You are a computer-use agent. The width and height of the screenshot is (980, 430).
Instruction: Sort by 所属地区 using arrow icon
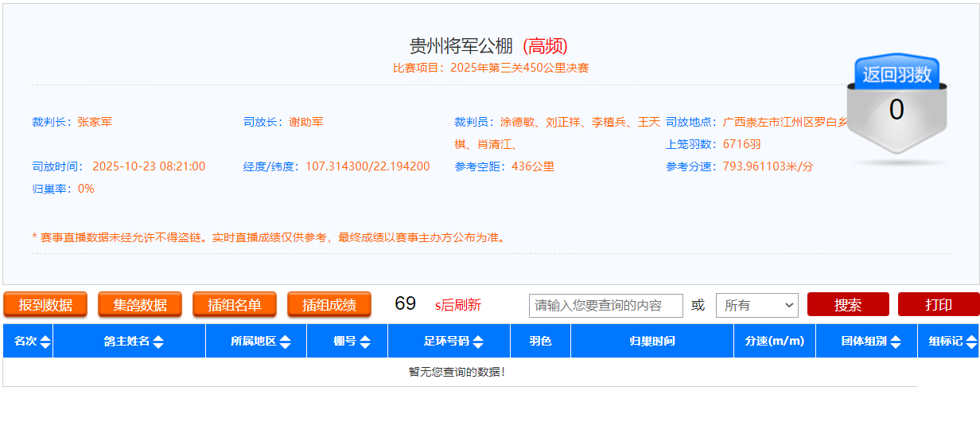(285, 342)
